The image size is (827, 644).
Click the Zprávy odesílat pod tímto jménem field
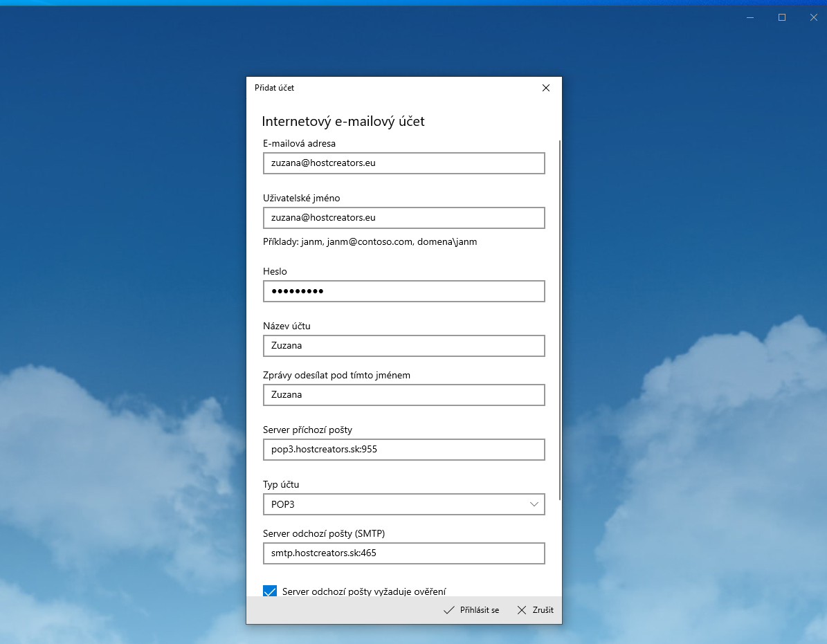404,395
